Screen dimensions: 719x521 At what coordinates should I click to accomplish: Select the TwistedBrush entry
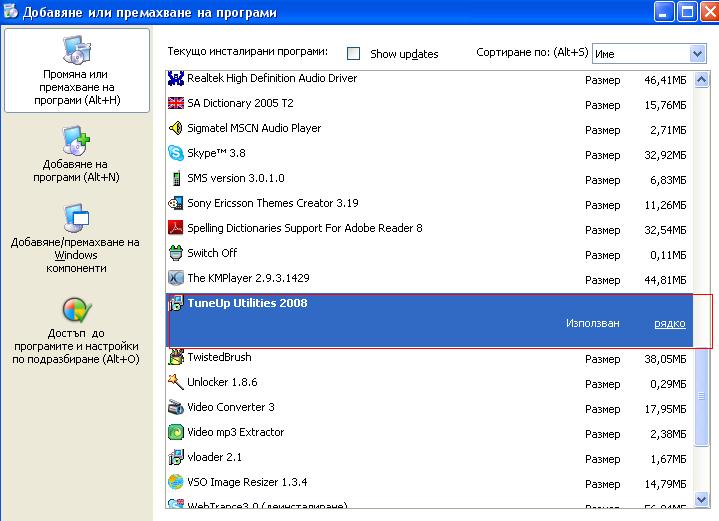(x=429, y=357)
